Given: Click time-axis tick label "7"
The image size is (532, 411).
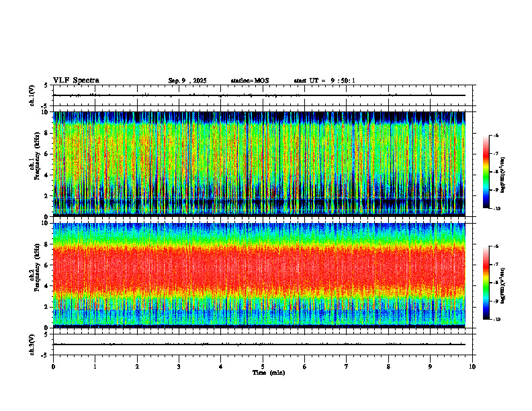Looking at the screenshot, I should pos(347,366).
